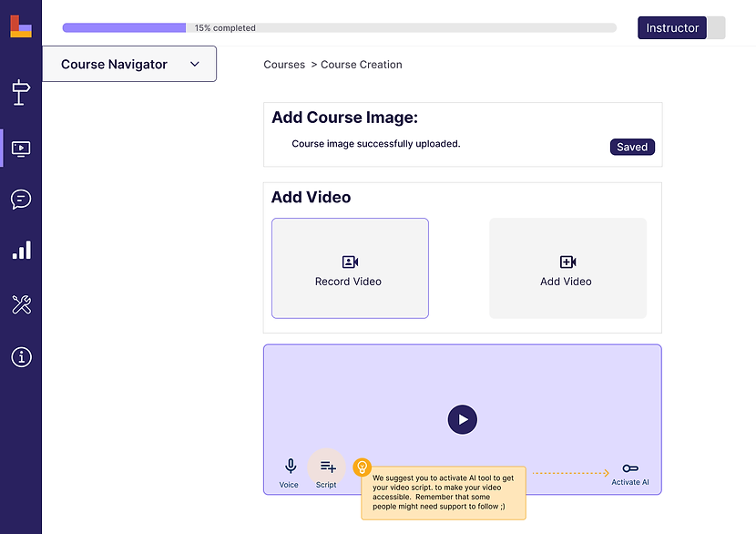Expand the Course Navigator dropdown
The height and width of the screenshot is (534, 756).
point(129,64)
